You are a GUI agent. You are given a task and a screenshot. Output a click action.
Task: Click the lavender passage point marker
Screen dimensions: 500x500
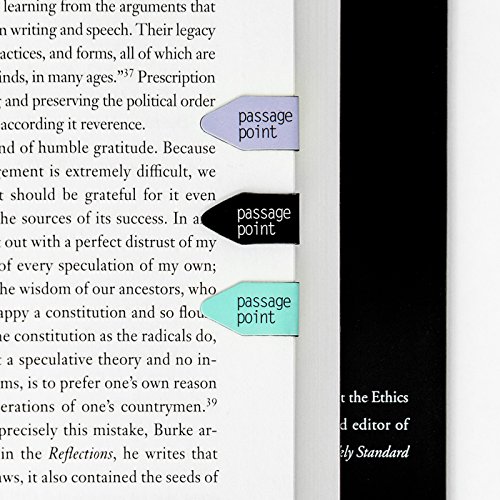tap(250, 123)
